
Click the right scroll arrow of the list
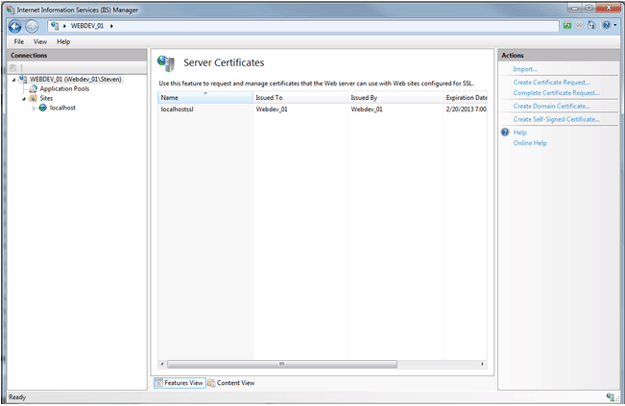coord(482,364)
